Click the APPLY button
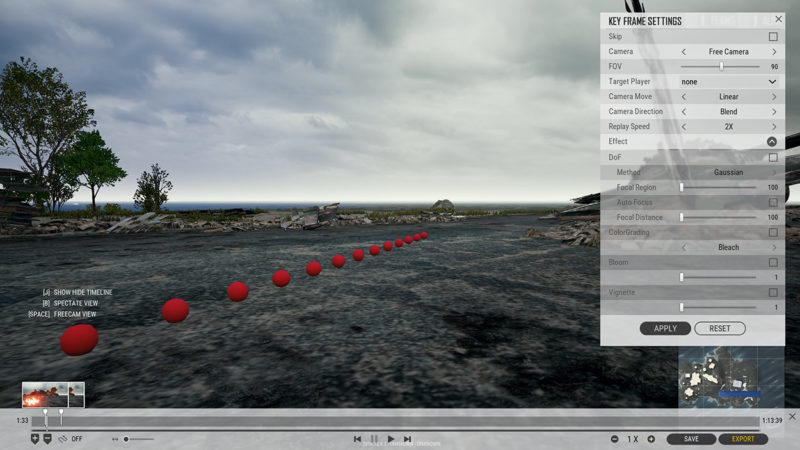 (665, 329)
